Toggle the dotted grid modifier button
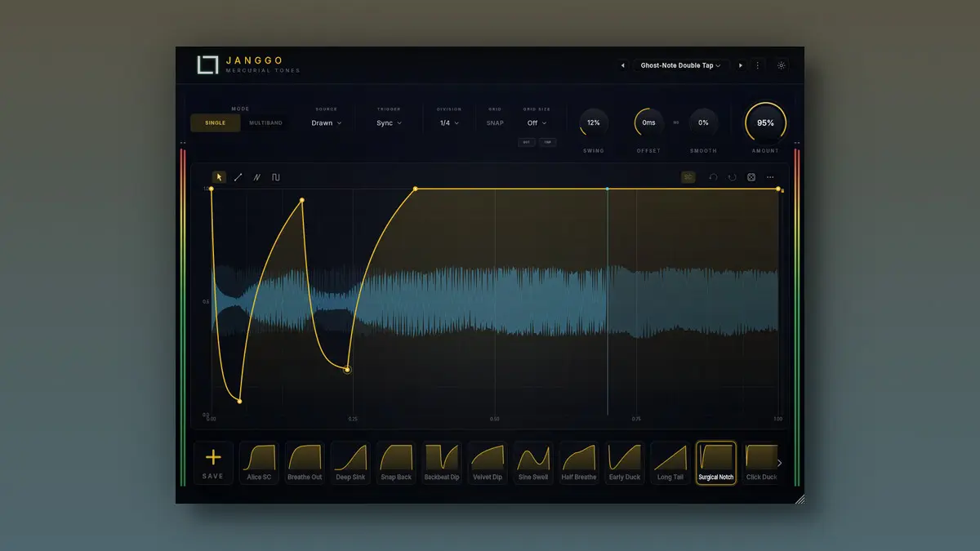 click(x=527, y=142)
